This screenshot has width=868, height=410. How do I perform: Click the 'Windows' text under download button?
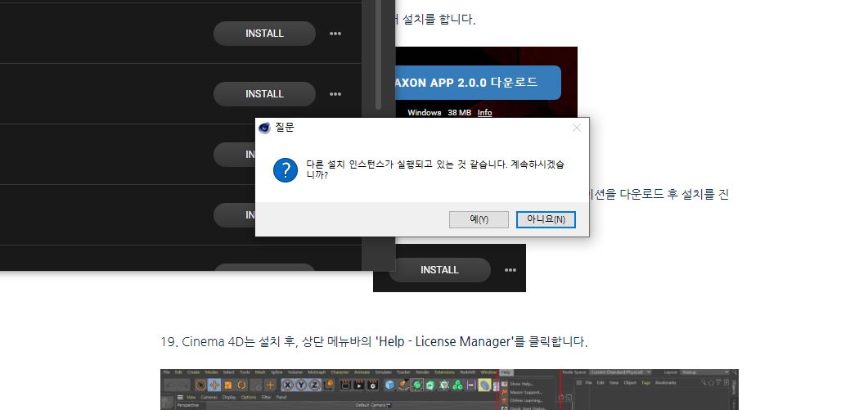[424, 112]
